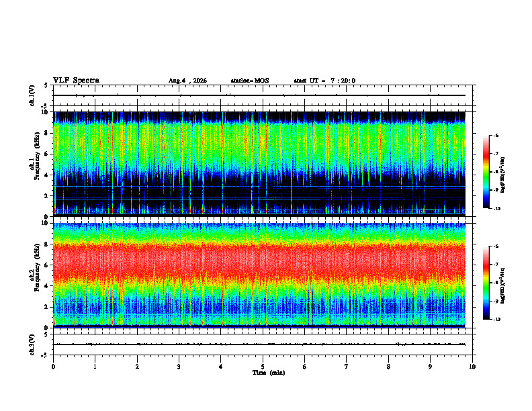The height and width of the screenshot is (411, 532).
Task: Click the ch.1 spectrogram color scale bar
Action: click(486, 172)
